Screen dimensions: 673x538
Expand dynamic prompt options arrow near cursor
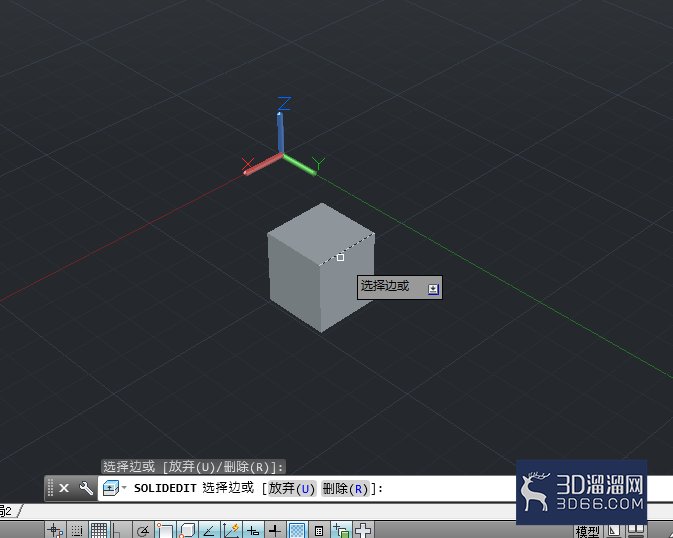click(x=433, y=289)
